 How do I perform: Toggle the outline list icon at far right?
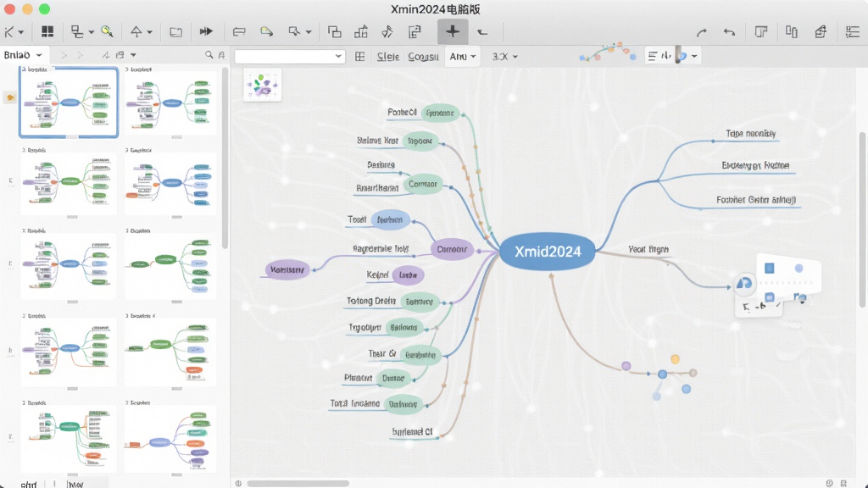pos(853,32)
